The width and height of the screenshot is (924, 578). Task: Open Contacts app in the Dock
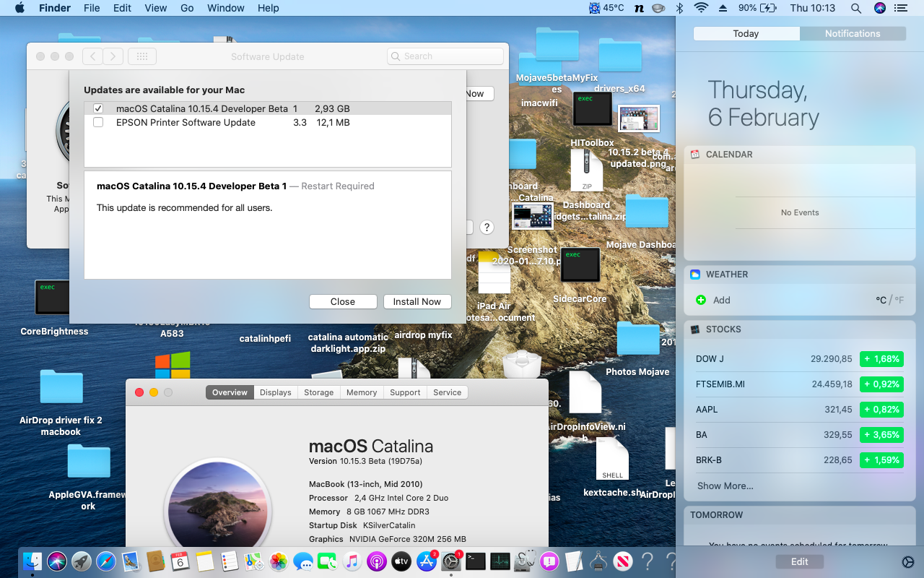coord(155,561)
